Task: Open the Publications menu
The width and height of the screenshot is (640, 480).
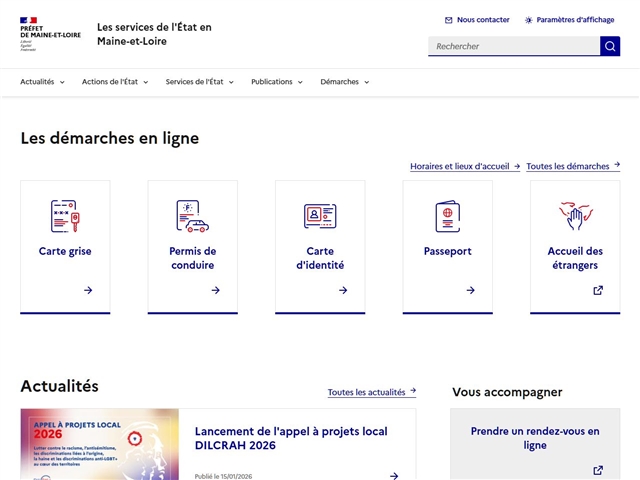Action: click(x=277, y=82)
